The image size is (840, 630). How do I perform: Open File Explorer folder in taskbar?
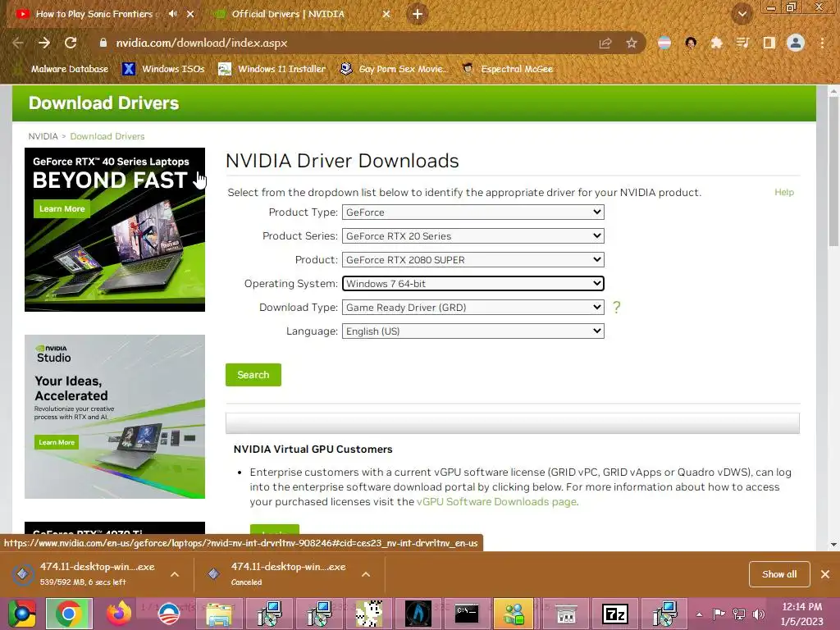pyautogui.click(x=219, y=614)
